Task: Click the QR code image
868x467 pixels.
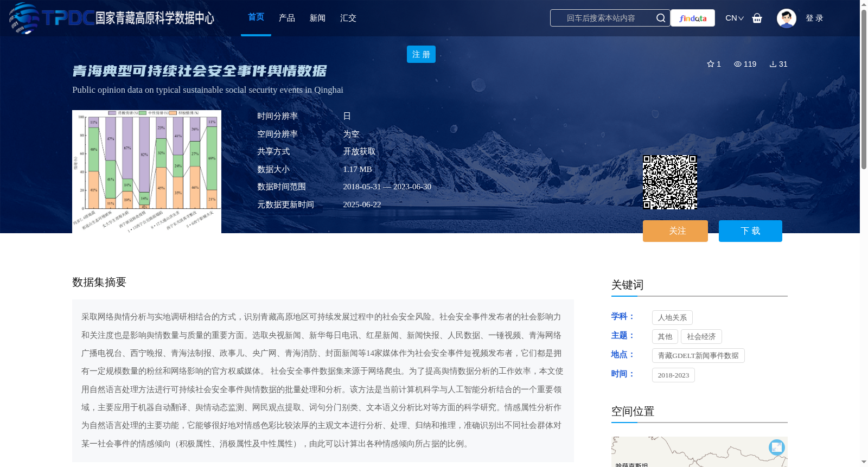Action: coord(670,182)
